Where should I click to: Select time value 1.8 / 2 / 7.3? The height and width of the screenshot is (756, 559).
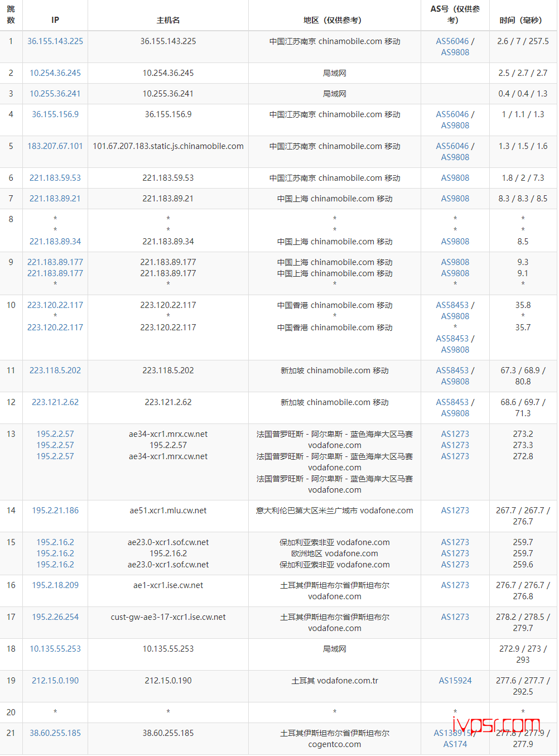[523, 178]
